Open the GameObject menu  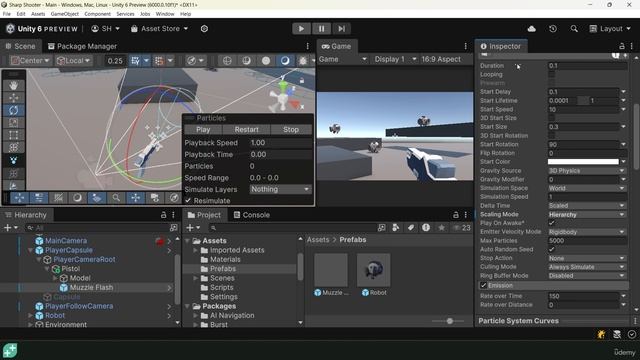tap(64, 14)
